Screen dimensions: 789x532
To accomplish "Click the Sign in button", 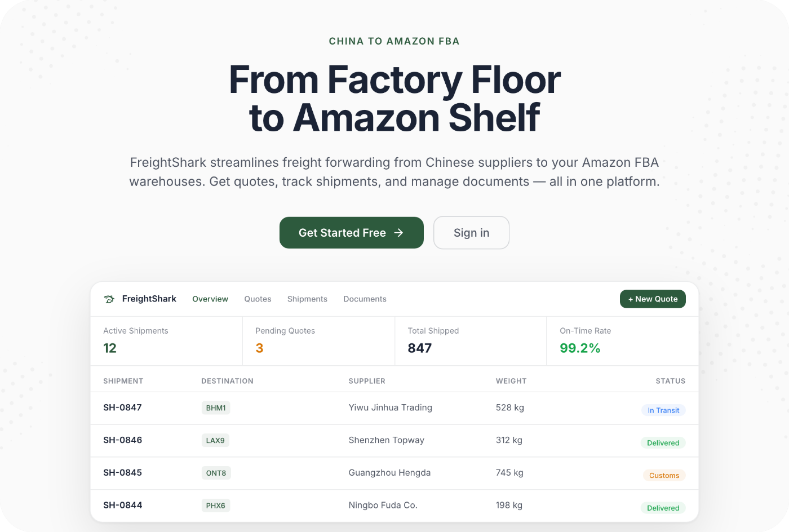I will tap(471, 233).
